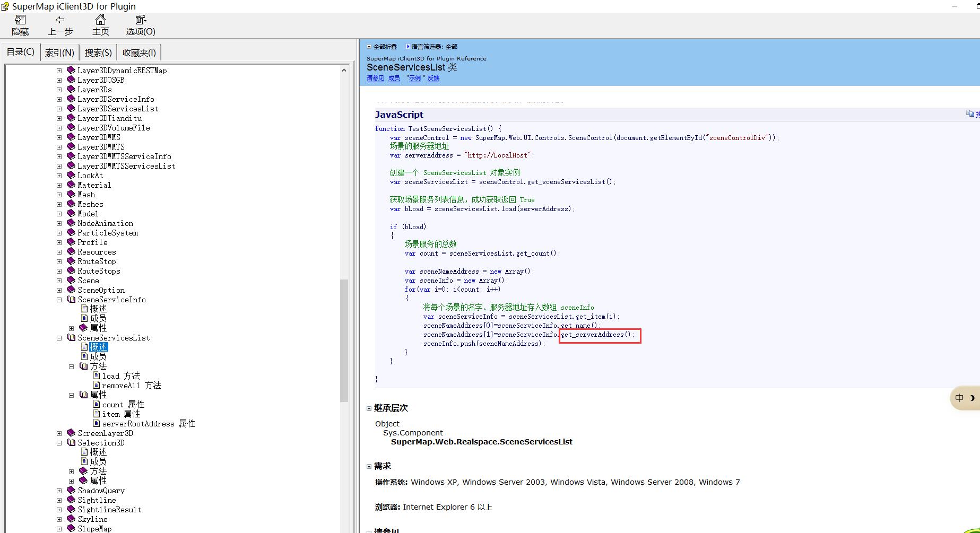
Task: Click the page icon for serverRootAddress 属性
Action: (x=97, y=424)
